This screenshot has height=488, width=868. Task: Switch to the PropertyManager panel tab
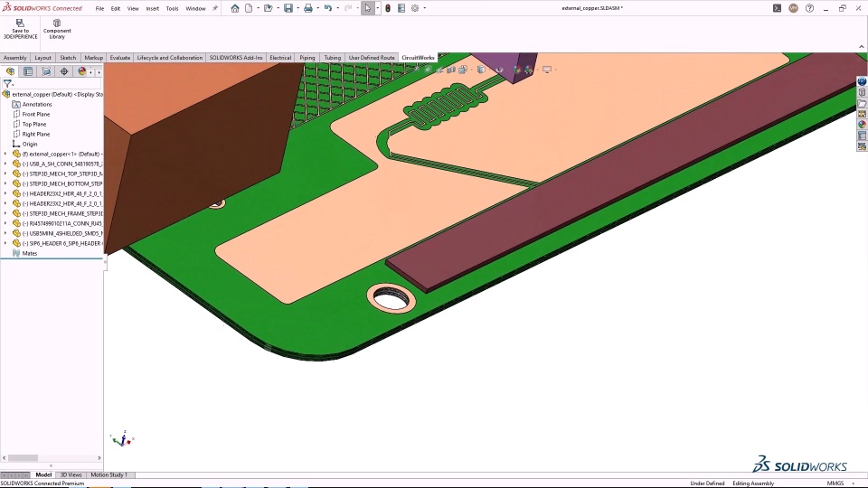(x=28, y=71)
